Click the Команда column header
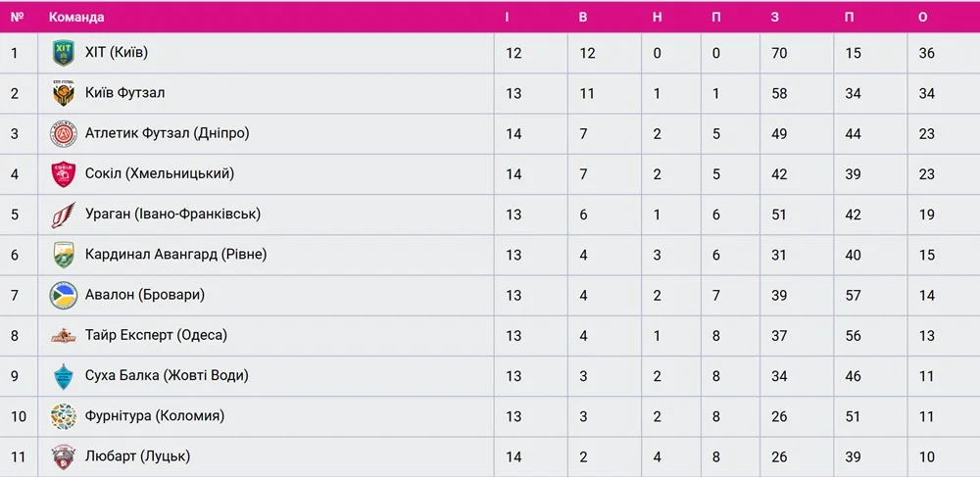The width and height of the screenshot is (980, 477). 76,17
